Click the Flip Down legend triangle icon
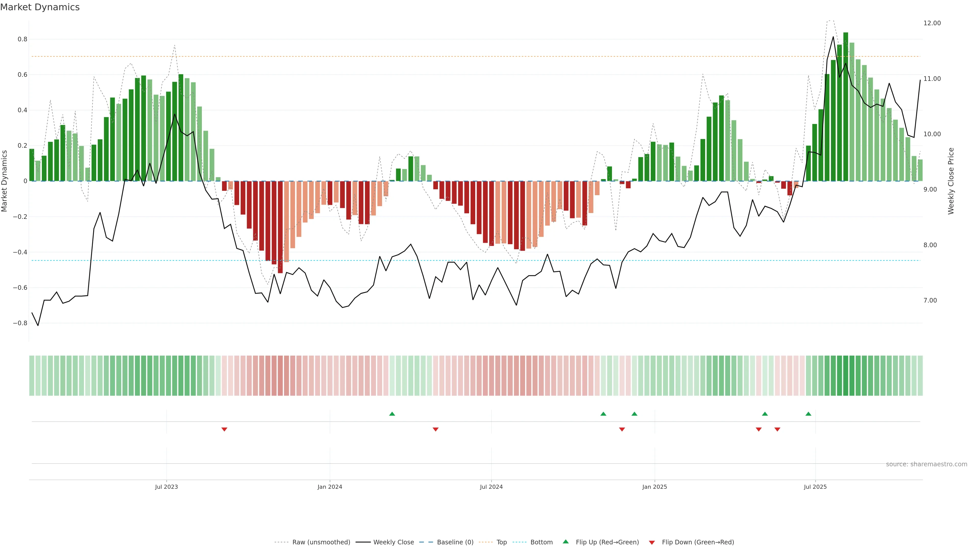This screenshot has height=551, width=980. [x=652, y=542]
